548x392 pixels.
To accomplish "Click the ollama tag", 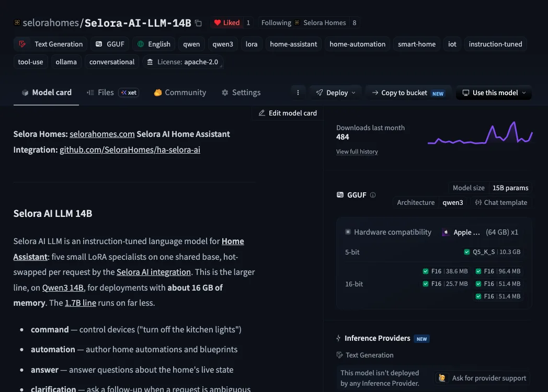I will (66, 62).
